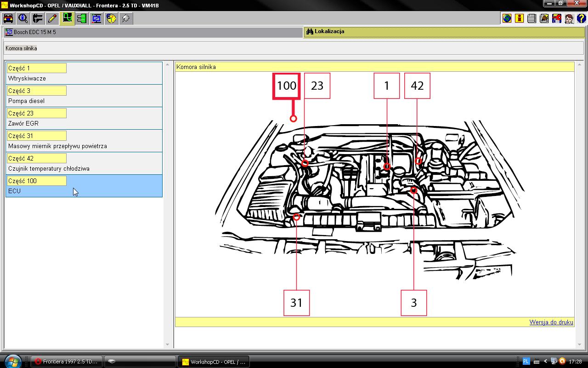The image size is (588, 368).
Task: Switch to Frontiera 1997 2.5 TD taskbar window
Action: point(67,362)
